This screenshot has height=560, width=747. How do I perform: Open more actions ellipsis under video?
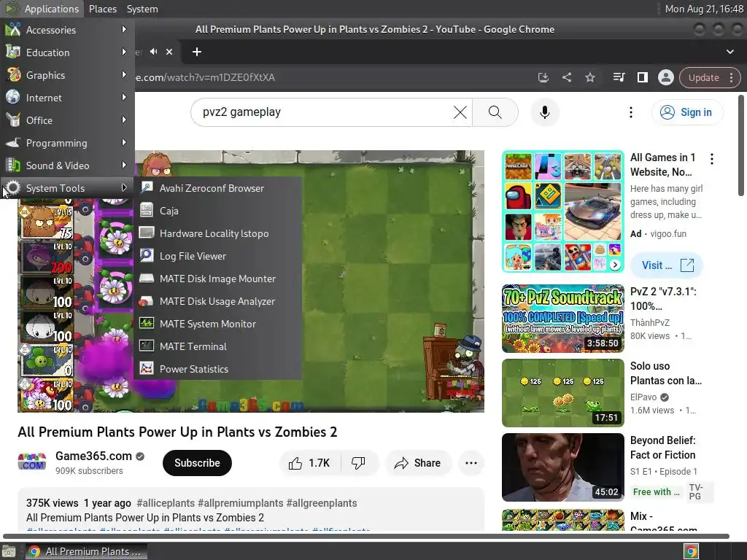(471, 463)
